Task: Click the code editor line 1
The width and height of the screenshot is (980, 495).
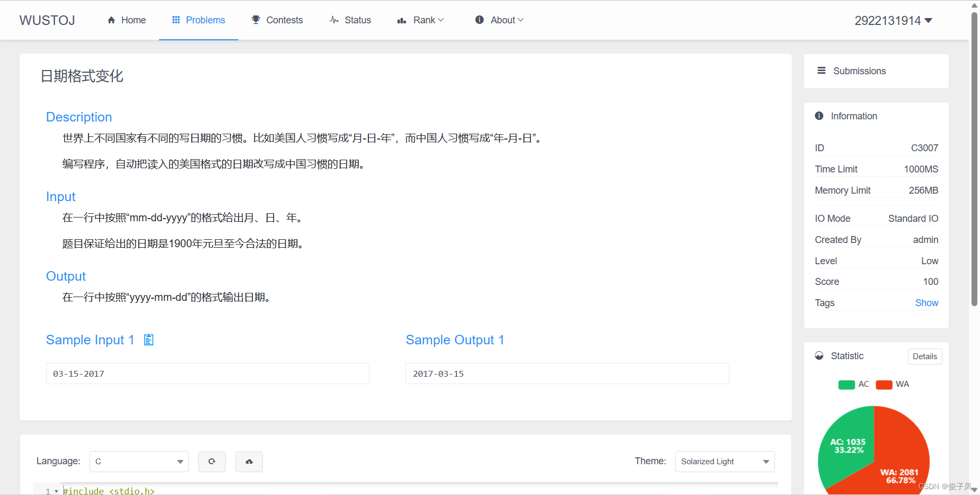Action: tap(419, 491)
